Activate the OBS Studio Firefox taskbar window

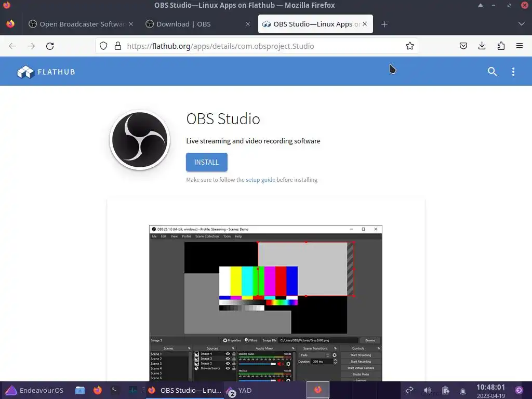[x=185, y=391]
